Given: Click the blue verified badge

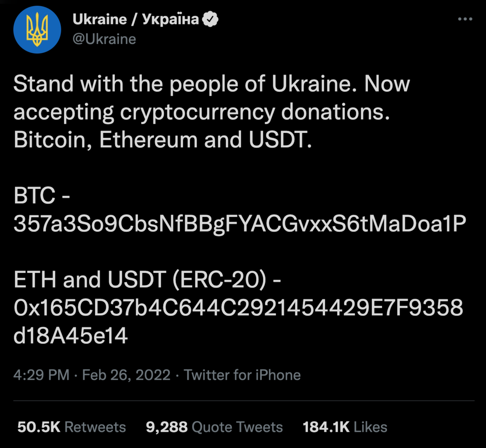Looking at the screenshot, I should pyautogui.click(x=211, y=19).
